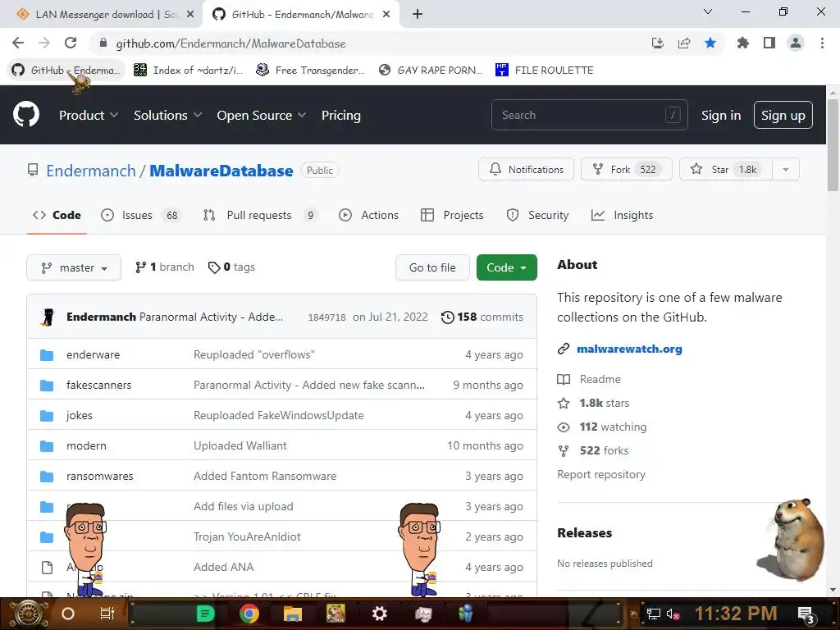Viewport: 840px width, 630px height.
Task: View the 1.8k stars link
Action: point(593,403)
